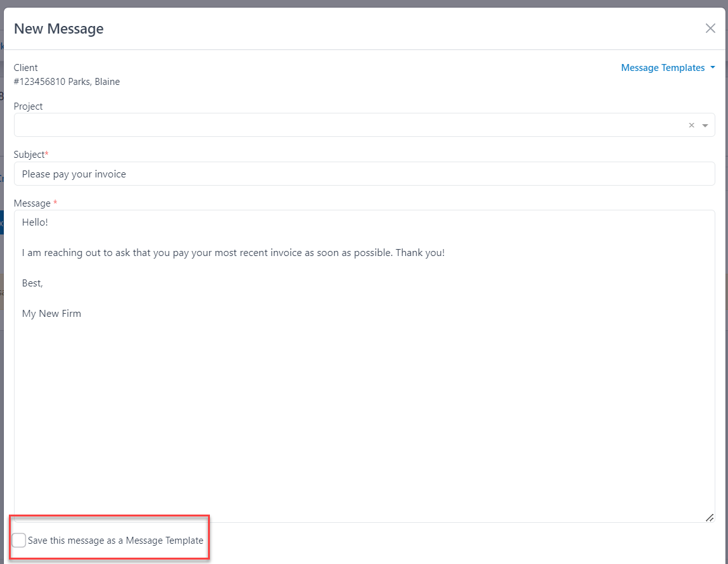Click the X to dismiss the New Message dialog
Screen dimensions: 728x564
coord(710,28)
